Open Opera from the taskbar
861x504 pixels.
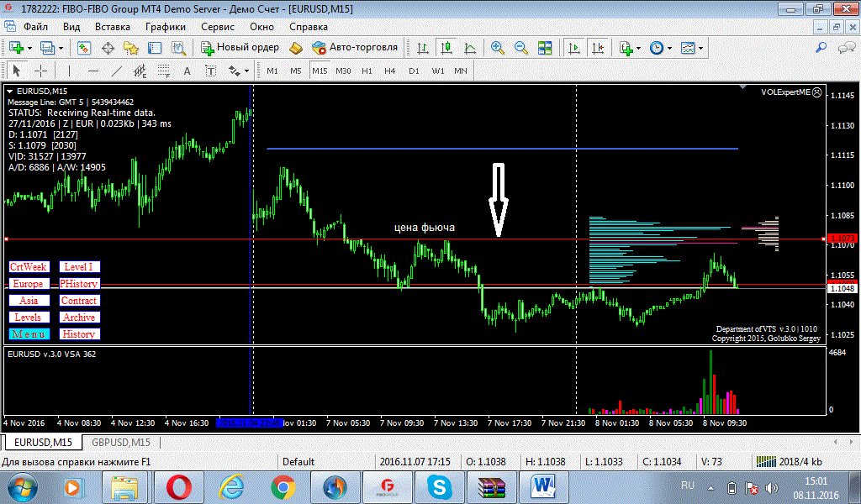[x=178, y=487]
